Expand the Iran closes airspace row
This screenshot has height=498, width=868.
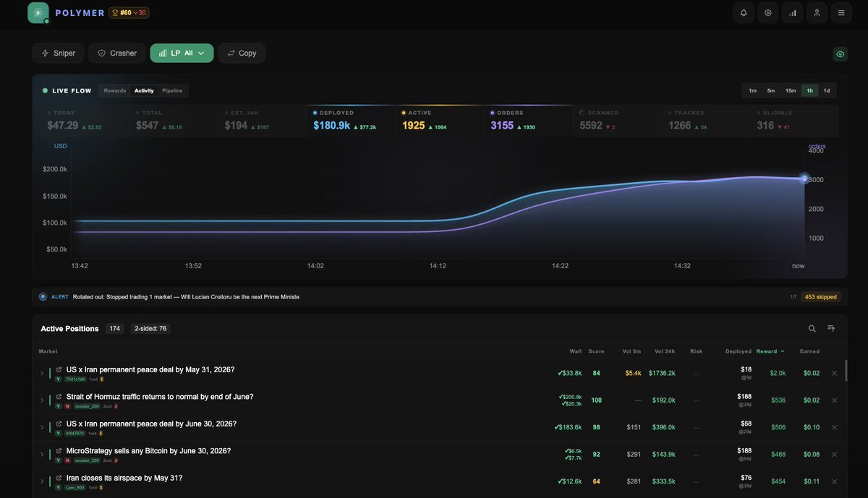[42, 482]
